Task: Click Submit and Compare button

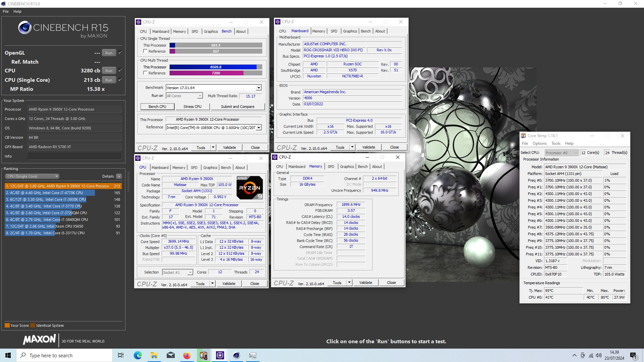Action: click(x=237, y=107)
